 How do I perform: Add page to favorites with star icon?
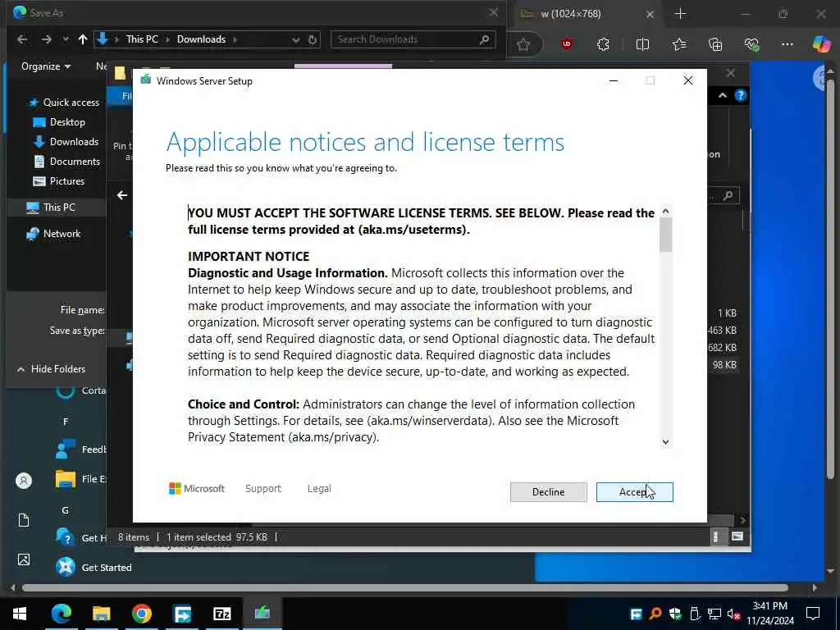(x=523, y=44)
